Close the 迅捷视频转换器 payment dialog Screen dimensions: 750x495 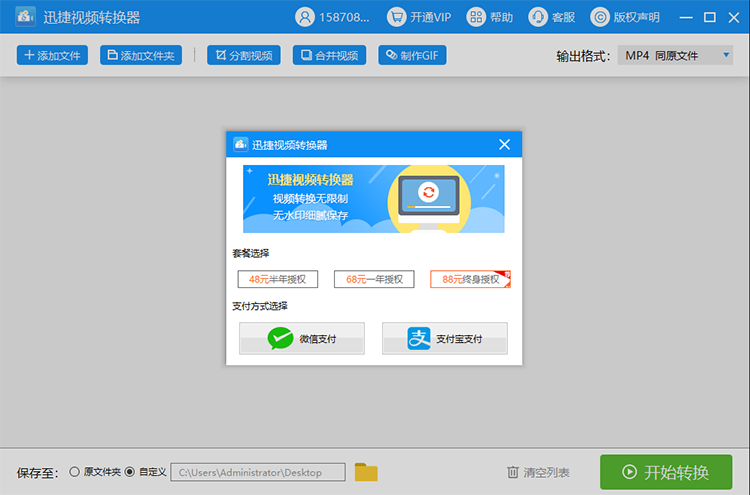pyautogui.click(x=504, y=144)
